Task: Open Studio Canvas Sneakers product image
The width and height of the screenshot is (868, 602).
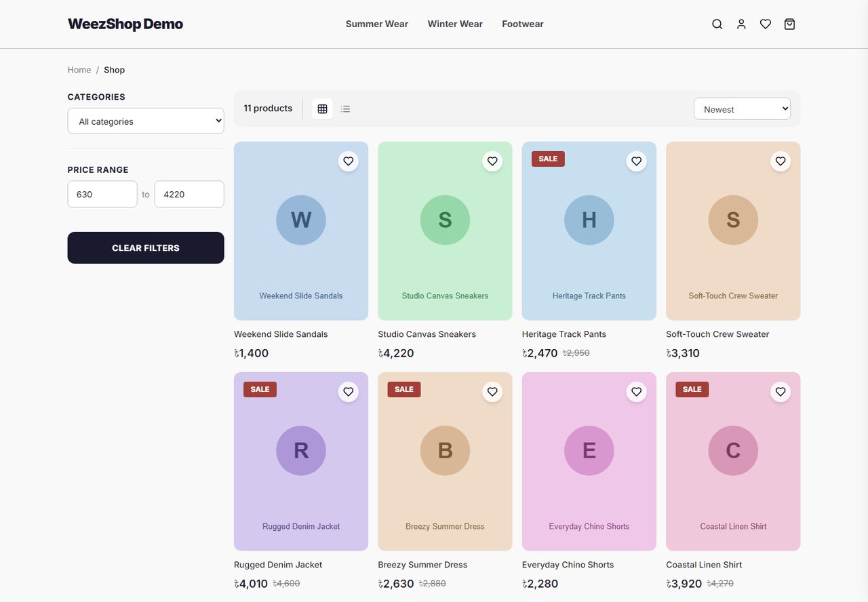Action: [445, 231]
